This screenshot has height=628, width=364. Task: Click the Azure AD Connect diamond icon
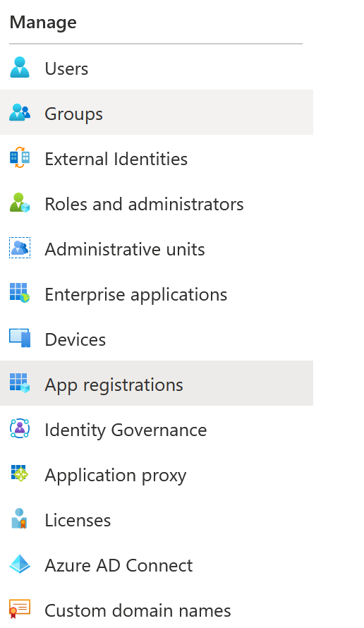tap(20, 564)
